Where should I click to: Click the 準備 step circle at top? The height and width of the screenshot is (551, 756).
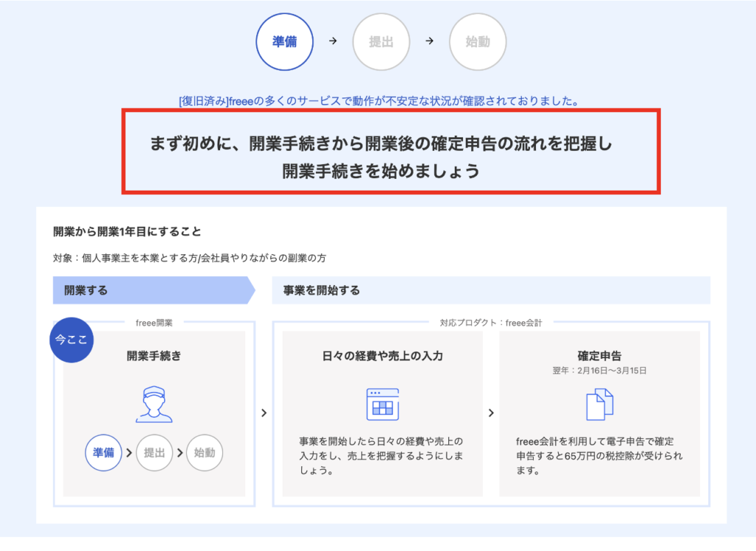pos(284,41)
